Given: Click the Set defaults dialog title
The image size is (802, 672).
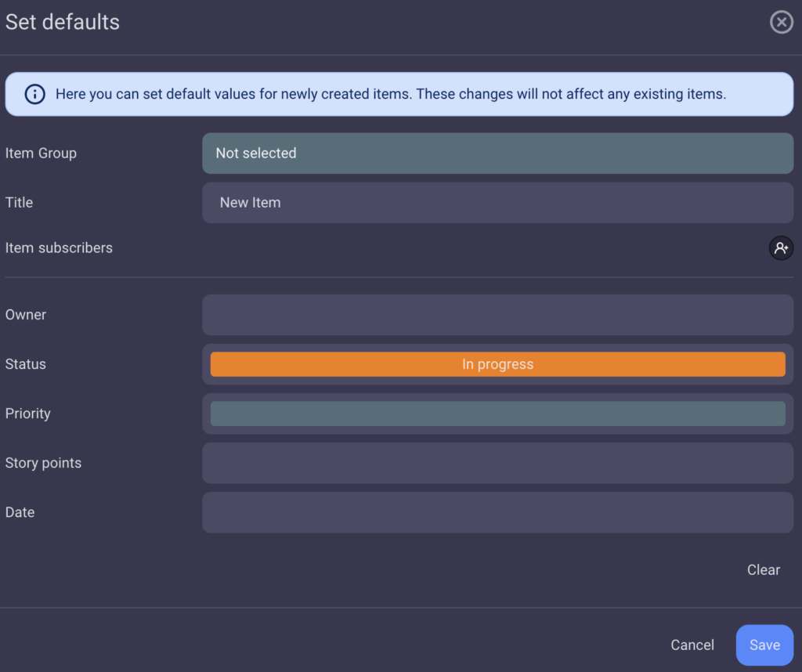Looking at the screenshot, I should pyautogui.click(x=62, y=22).
